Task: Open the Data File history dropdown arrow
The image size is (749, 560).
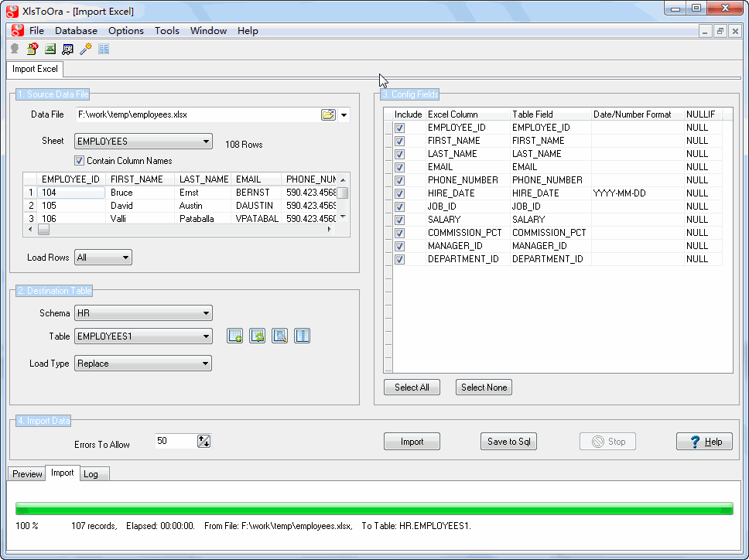Action: click(x=344, y=115)
